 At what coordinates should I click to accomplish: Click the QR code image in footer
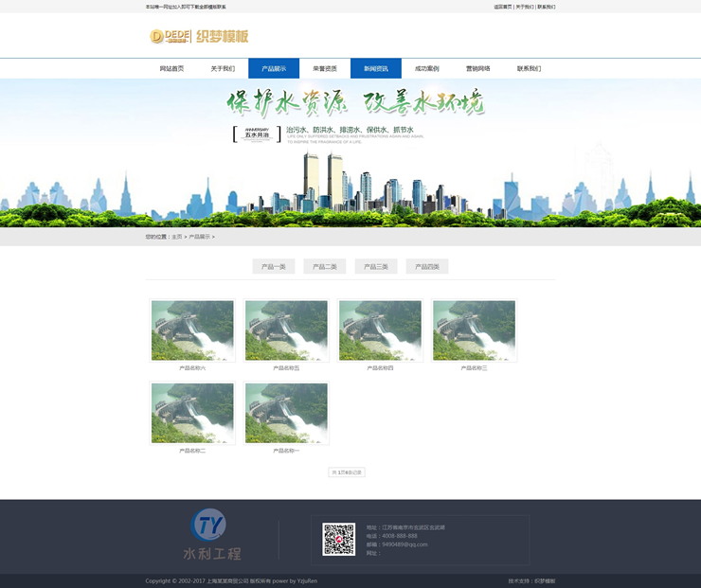click(338, 539)
